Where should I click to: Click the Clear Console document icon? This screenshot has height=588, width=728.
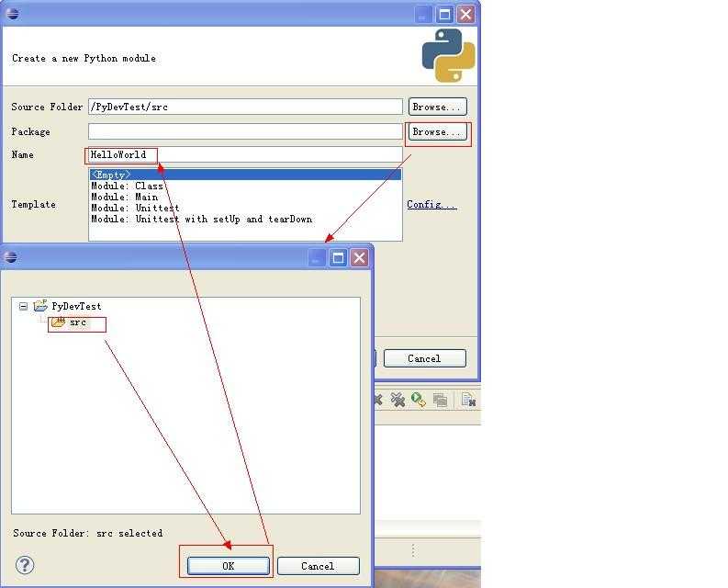(x=468, y=400)
